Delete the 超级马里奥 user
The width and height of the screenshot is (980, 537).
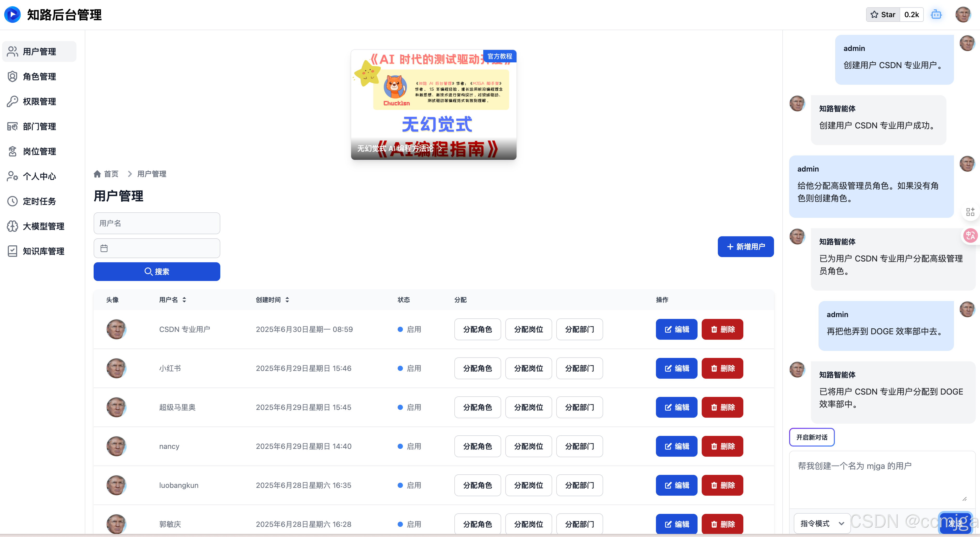722,407
